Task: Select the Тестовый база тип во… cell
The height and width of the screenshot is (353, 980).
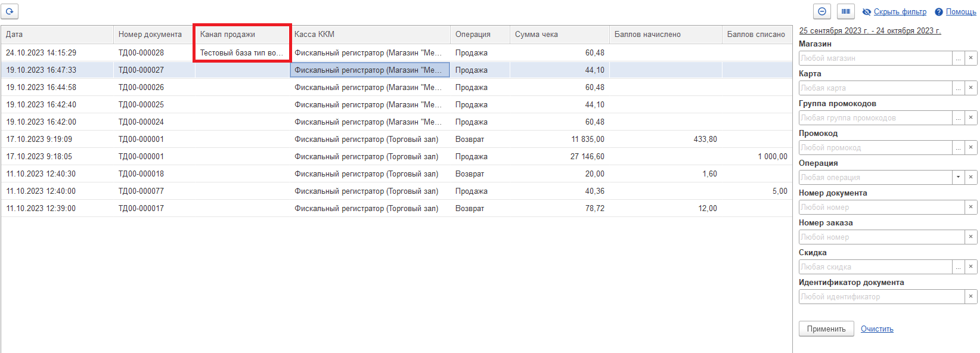Action: 242,52
